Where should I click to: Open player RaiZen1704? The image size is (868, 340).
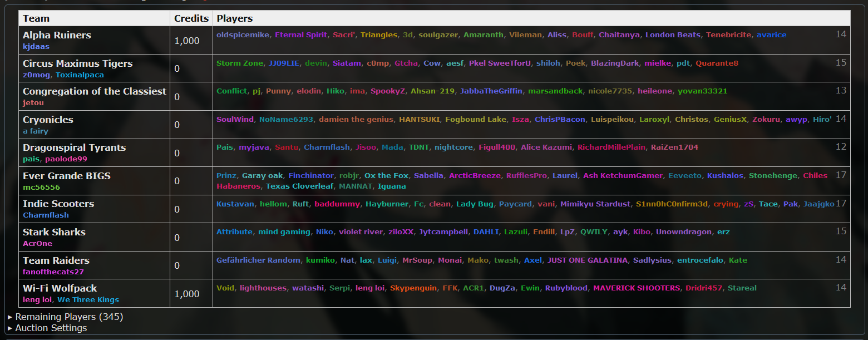coord(674,147)
